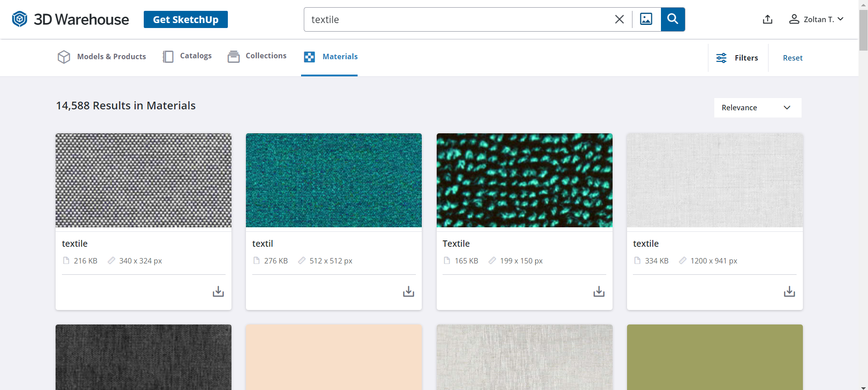The width and height of the screenshot is (868, 390).
Task: Switch to the Catalogs tab
Action: (x=188, y=56)
